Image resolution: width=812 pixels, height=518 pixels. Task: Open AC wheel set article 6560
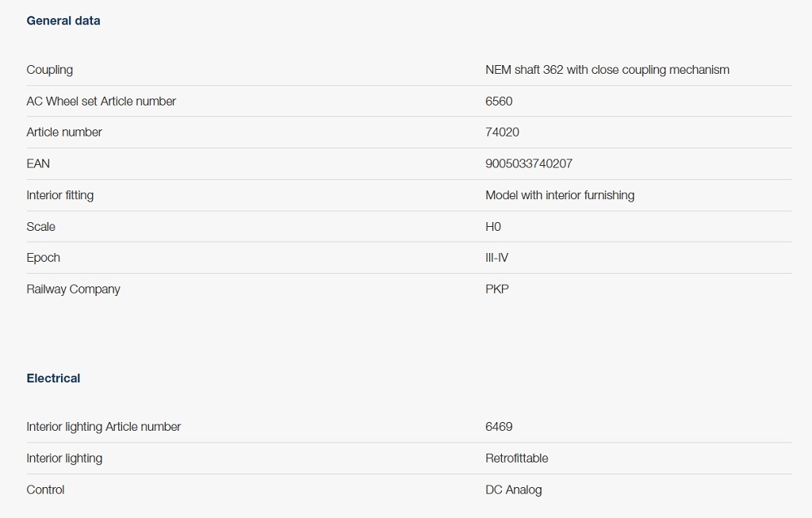499,102
